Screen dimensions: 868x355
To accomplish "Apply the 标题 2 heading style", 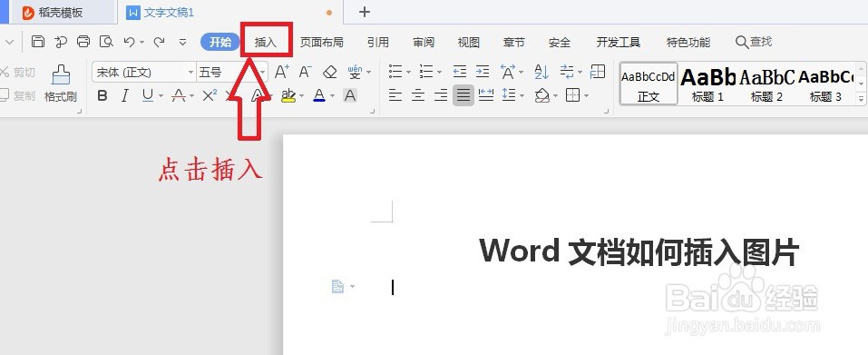I will click(x=766, y=84).
